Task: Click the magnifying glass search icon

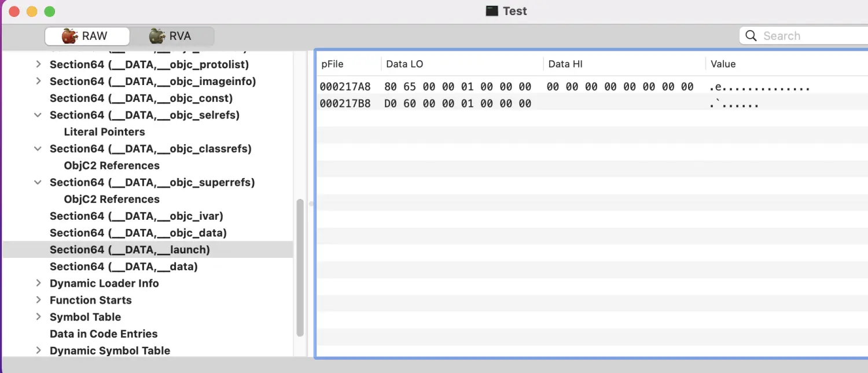Action: pos(751,36)
